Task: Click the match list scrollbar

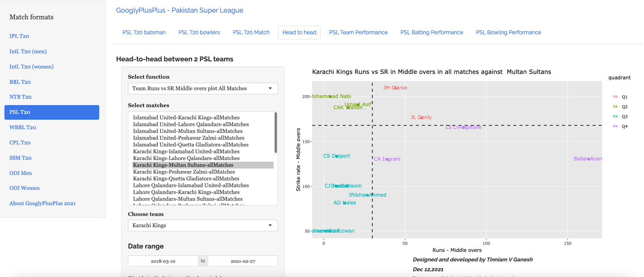Action: tap(276, 133)
